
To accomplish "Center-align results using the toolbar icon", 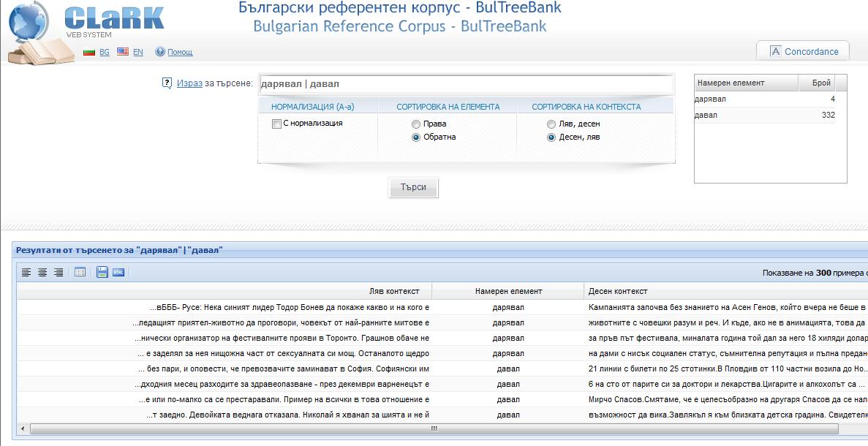I will point(42,272).
